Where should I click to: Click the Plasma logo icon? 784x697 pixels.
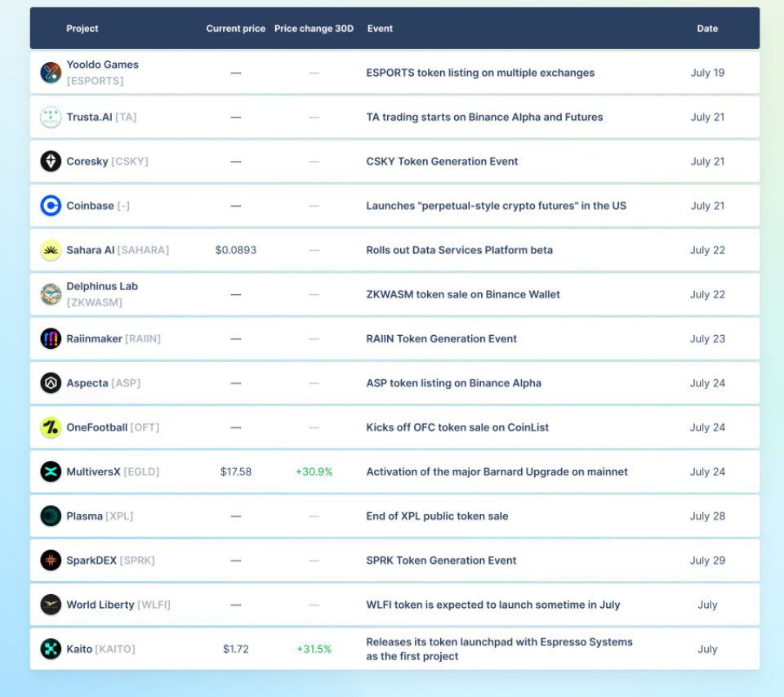click(x=51, y=516)
